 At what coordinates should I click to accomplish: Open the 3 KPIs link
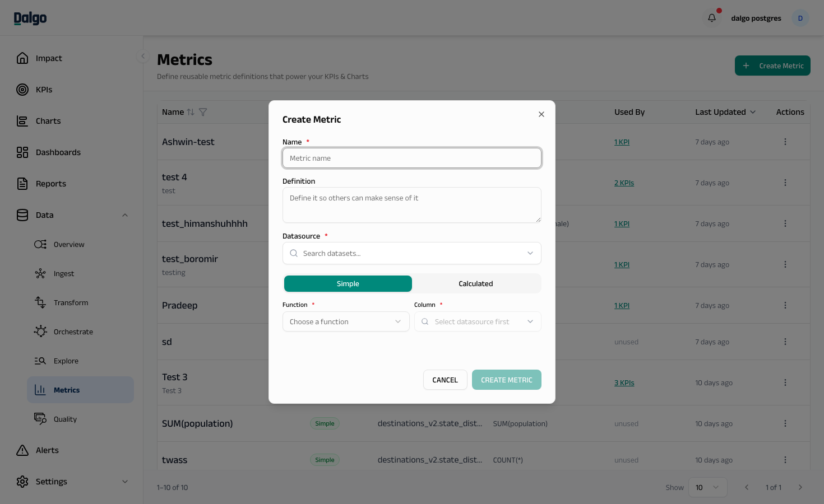[x=624, y=383]
